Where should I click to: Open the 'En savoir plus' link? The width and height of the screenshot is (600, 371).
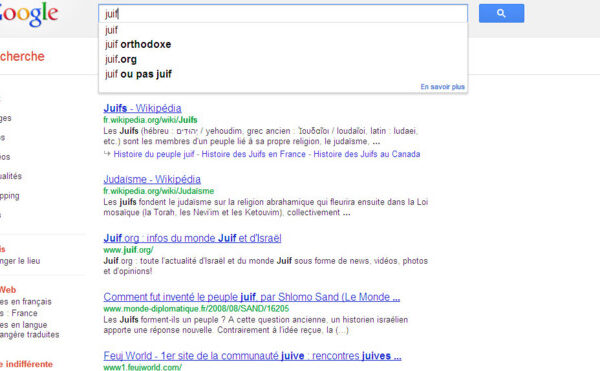point(442,87)
